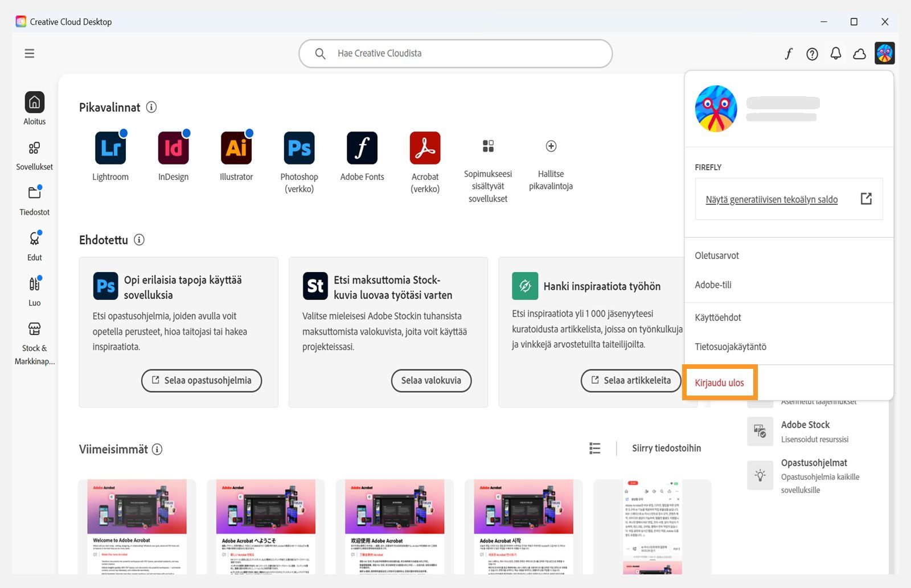
Task: Click the fonts f icon in header
Action: pos(789,54)
